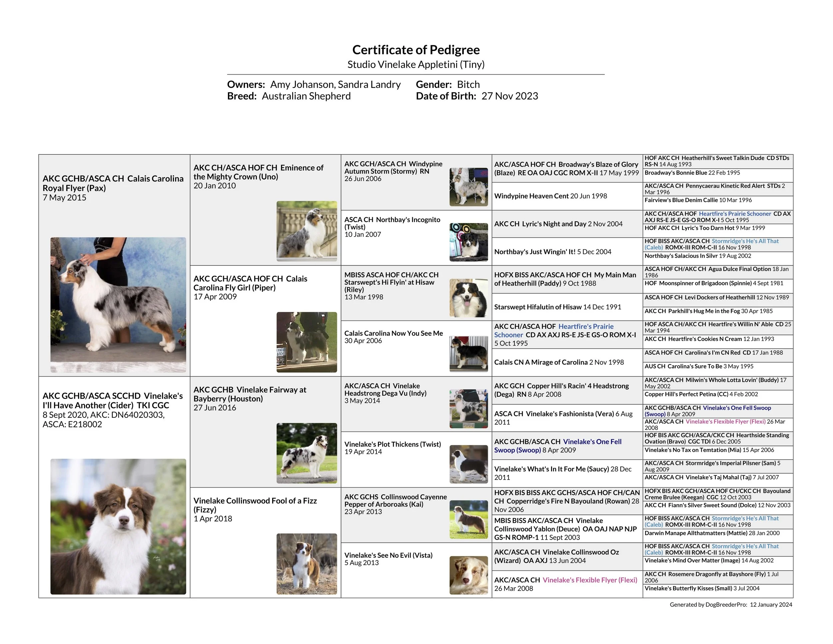This screenshot has height=644, width=833.
Task: Open Vinelake's One Fell Swoop great-grandparent link
Action: pos(592,442)
